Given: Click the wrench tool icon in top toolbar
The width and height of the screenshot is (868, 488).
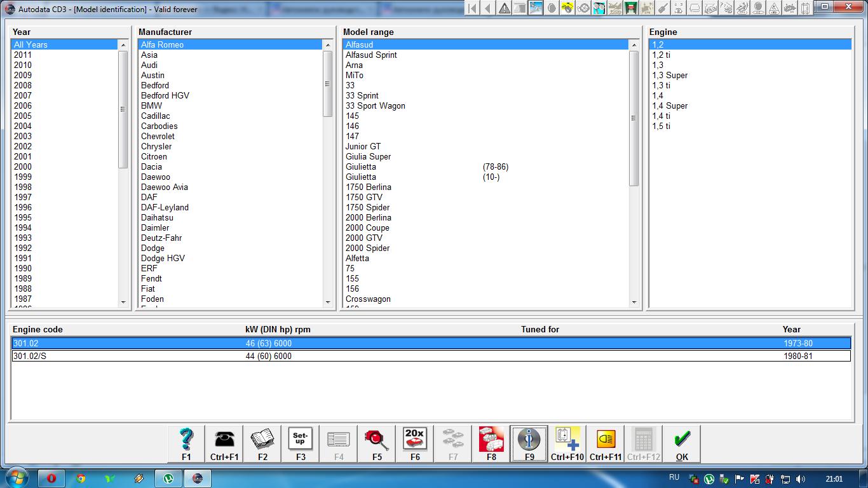Looking at the screenshot, I should click(663, 8).
